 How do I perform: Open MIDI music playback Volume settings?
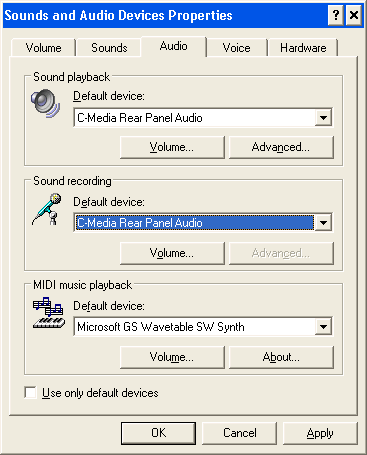[172, 357]
